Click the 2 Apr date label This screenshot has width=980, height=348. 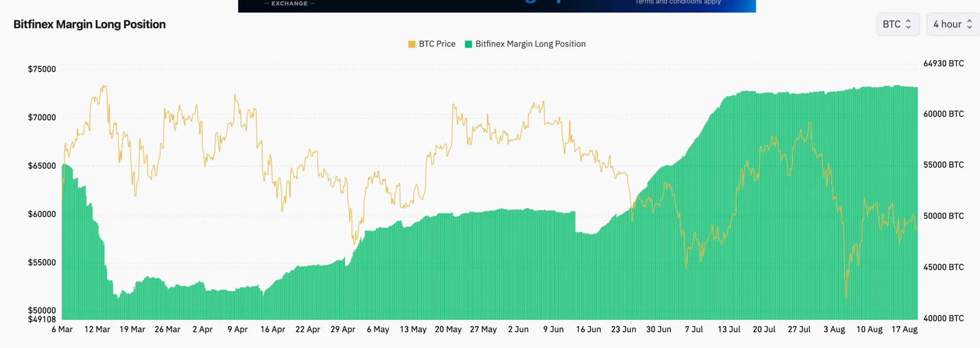tap(202, 329)
